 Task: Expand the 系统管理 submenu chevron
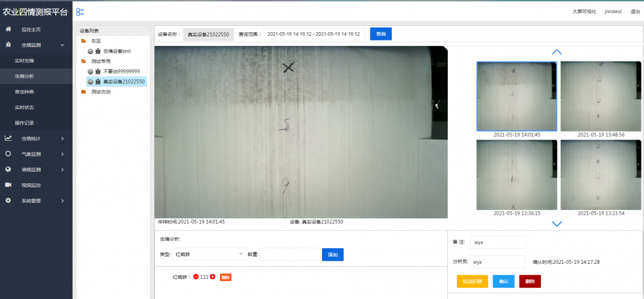tap(63, 201)
